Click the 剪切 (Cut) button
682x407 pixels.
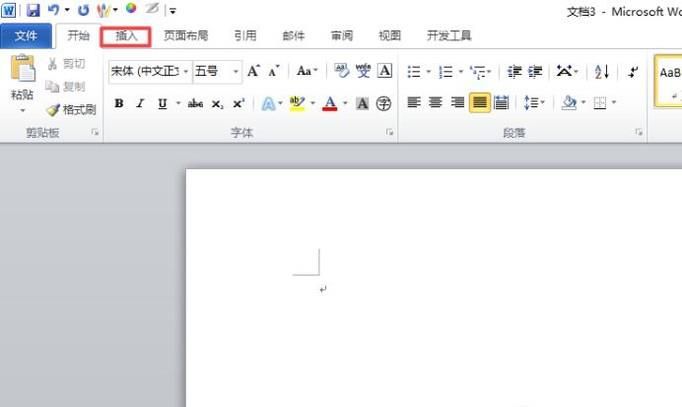pos(66,64)
